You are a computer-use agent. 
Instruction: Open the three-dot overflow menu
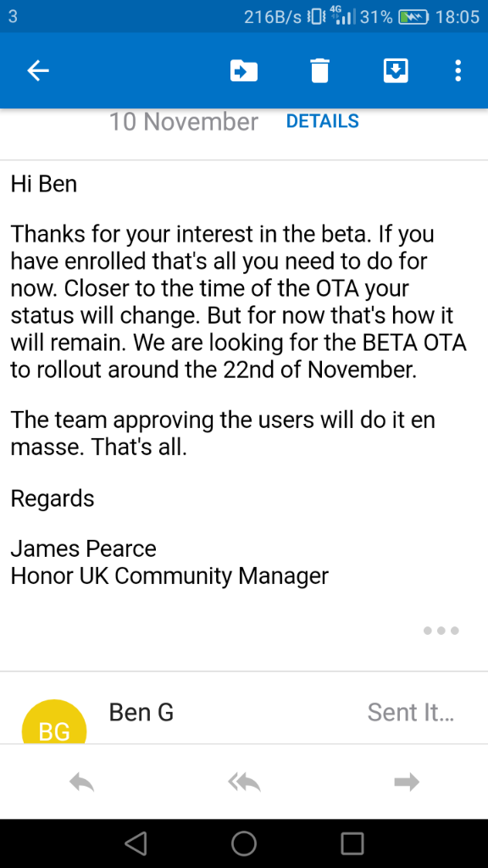tap(457, 71)
